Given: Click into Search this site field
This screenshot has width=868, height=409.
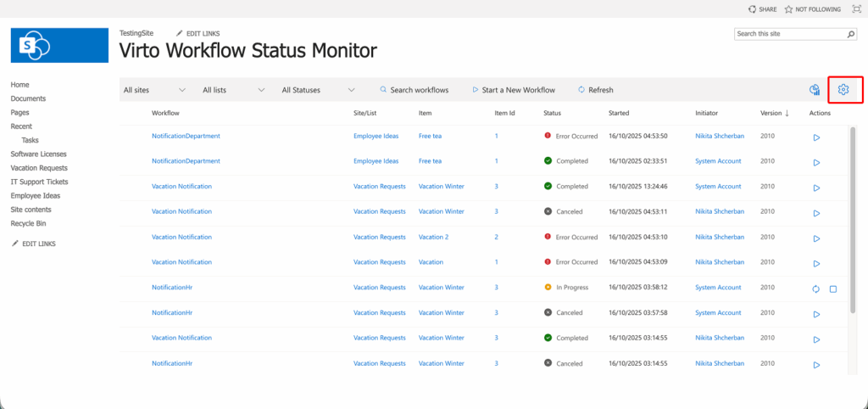Looking at the screenshot, I should click(x=791, y=34).
